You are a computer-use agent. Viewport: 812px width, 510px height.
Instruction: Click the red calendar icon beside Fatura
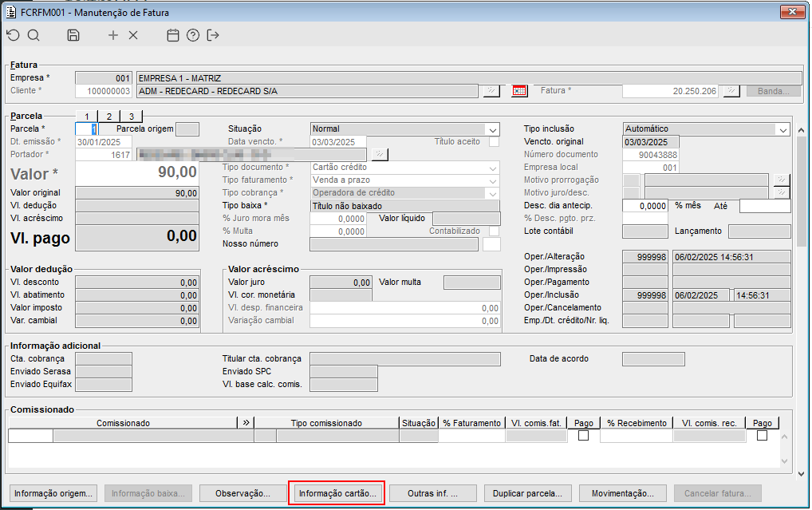pos(519,91)
